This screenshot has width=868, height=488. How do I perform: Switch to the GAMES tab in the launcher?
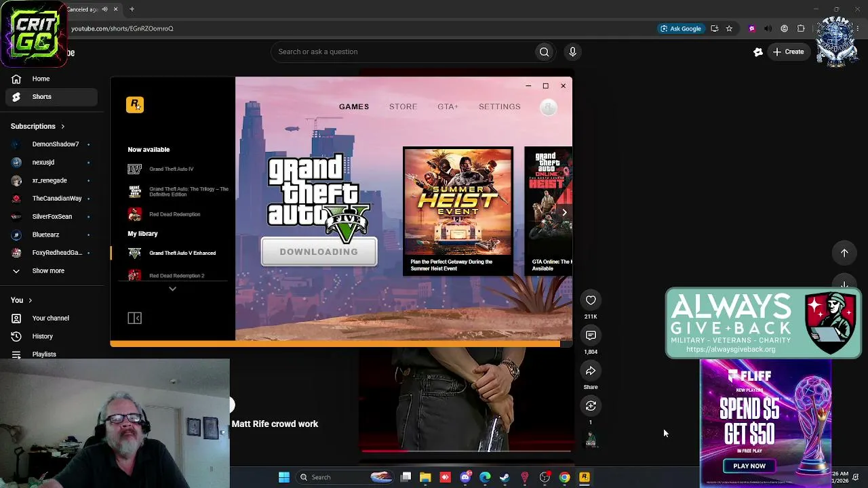point(354,106)
